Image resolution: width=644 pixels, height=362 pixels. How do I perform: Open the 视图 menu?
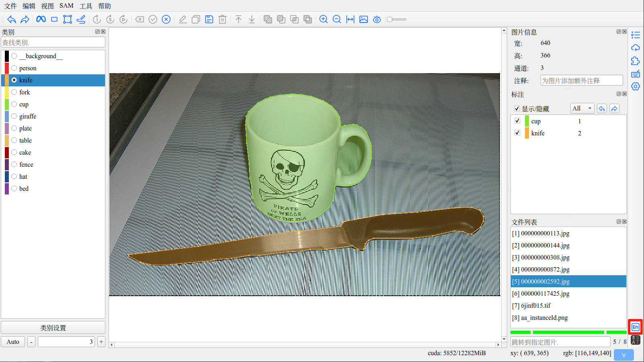(47, 6)
